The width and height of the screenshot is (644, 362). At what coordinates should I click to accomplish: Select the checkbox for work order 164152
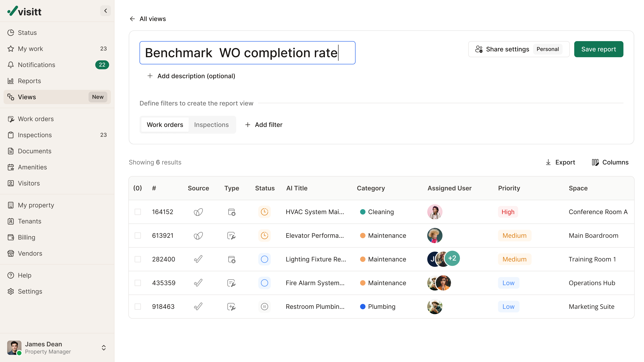click(x=138, y=212)
